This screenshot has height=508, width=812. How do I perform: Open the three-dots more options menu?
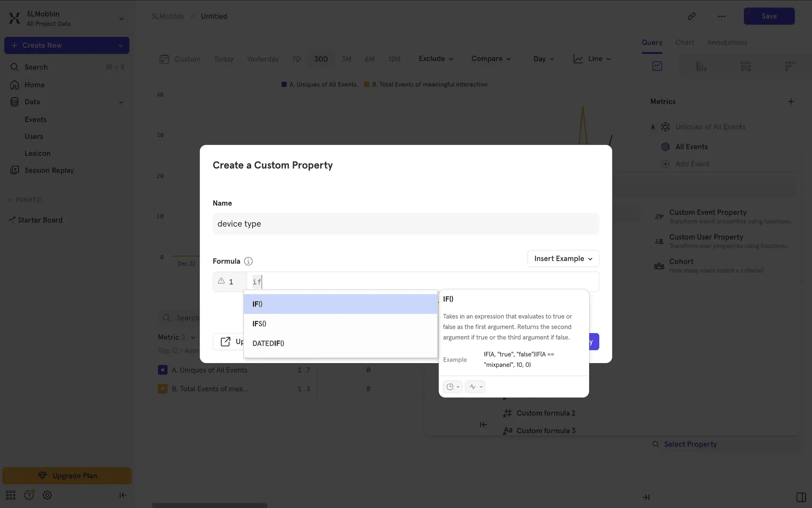point(721,16)
